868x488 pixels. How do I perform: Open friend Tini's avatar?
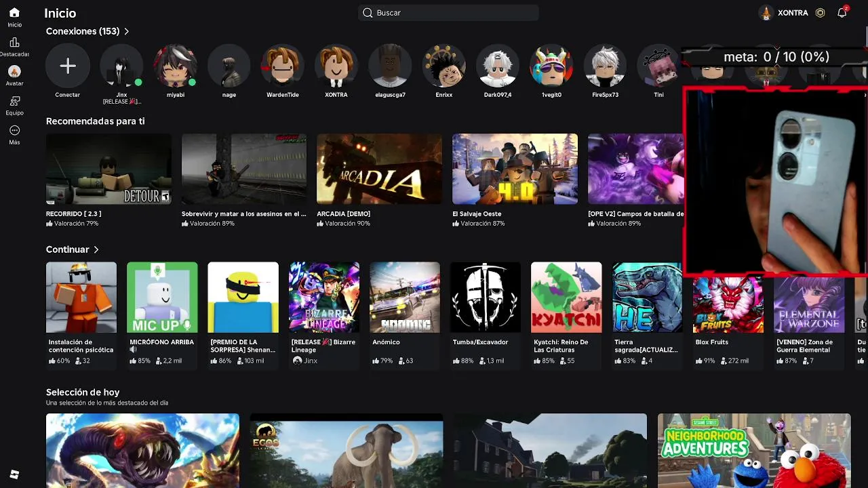(658, 66)
